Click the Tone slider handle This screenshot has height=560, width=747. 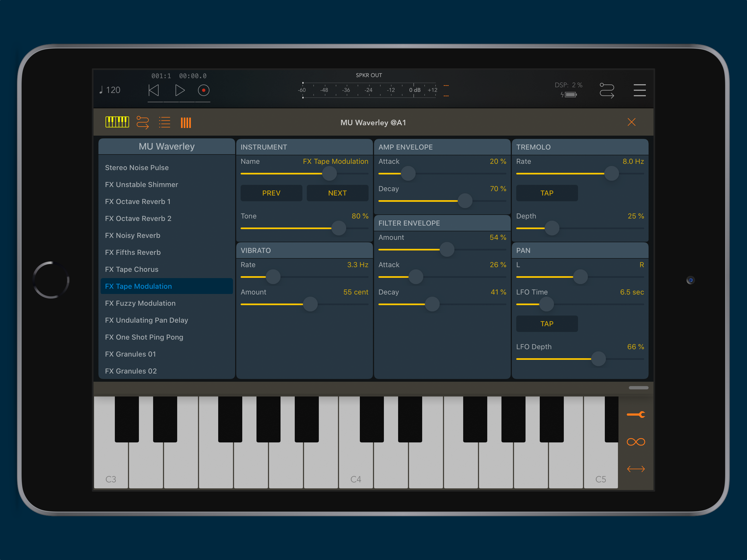pyautogui.click(x=339, y=228)
